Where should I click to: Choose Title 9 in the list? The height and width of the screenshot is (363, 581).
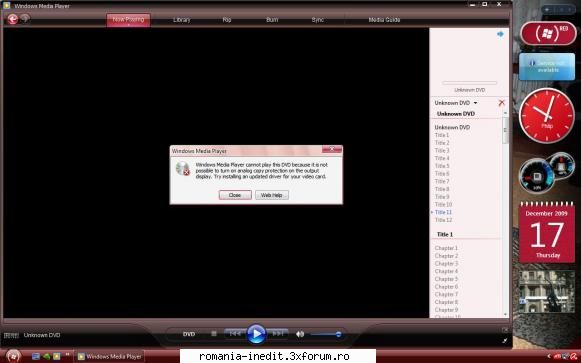click(442, 197)
